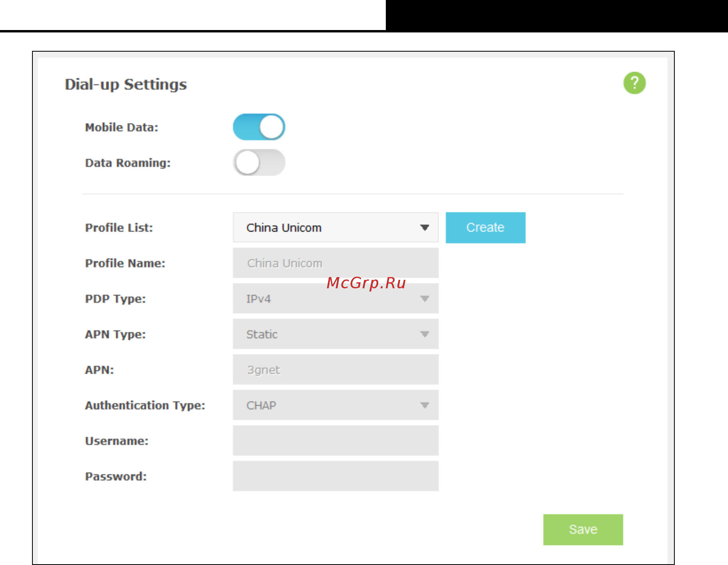Viewport: 728px width, 565px height.
Task: Turn off the Mobile Data switch
Action: (x=259, y=127)
